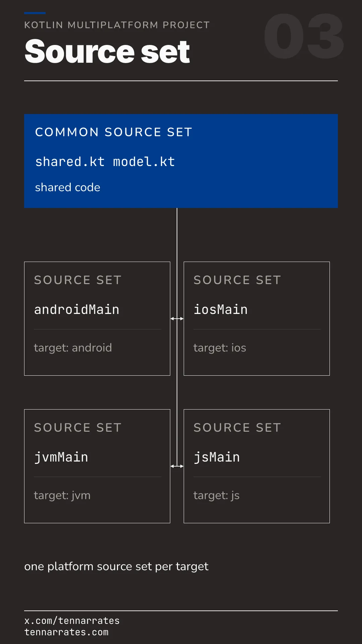Open the x.com/tennarrates link
The height and width of the screenshot is (644, 362).
[x=72, y=621]
